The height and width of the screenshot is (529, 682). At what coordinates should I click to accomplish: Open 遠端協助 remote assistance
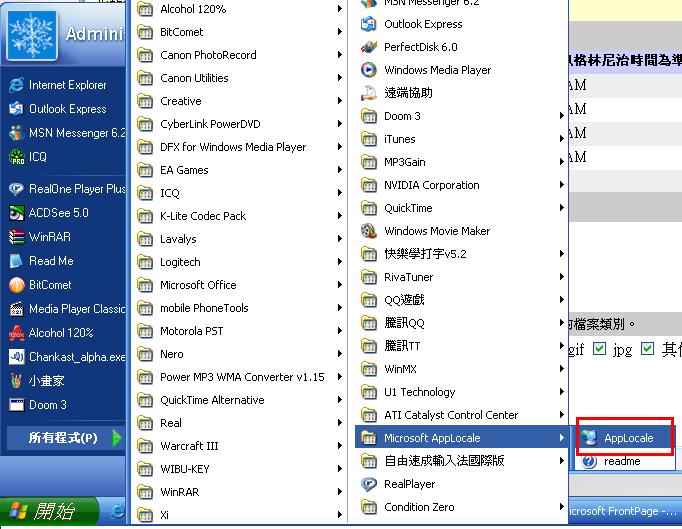pyautogui.click(x=461, y=93)
